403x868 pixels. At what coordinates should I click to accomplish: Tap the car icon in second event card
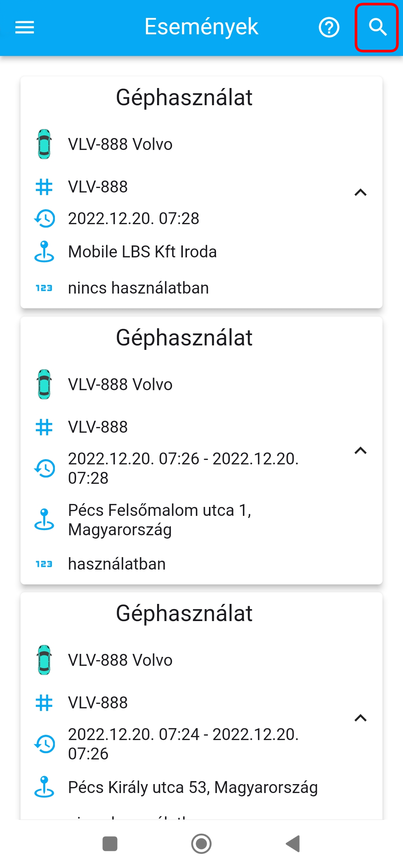pos(44,385)
